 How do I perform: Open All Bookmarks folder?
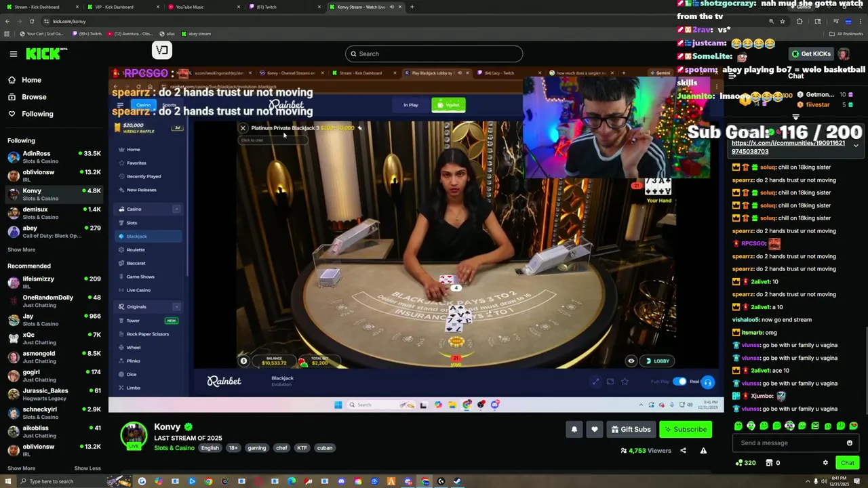[x=846, y=34]
